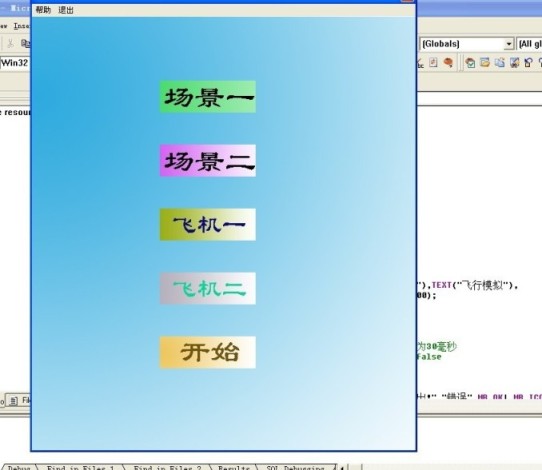Switch to the Results output tab
This screenshot has width=542, height=470.
coord(234,467)
